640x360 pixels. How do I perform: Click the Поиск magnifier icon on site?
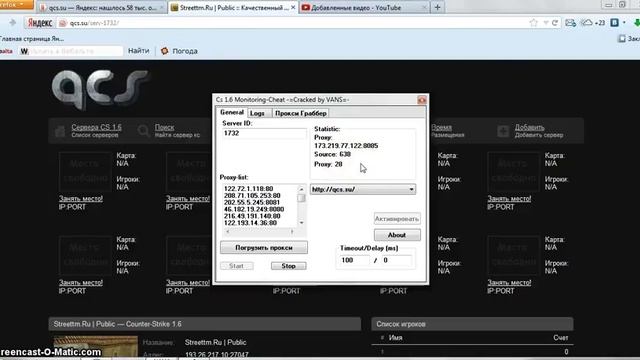pos(143,131)
